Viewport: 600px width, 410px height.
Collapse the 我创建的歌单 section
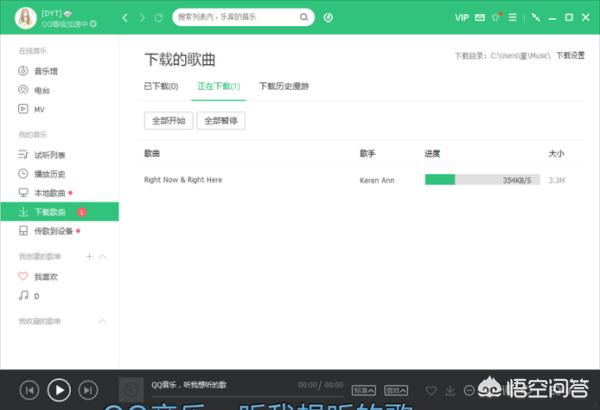click(102, 257)
